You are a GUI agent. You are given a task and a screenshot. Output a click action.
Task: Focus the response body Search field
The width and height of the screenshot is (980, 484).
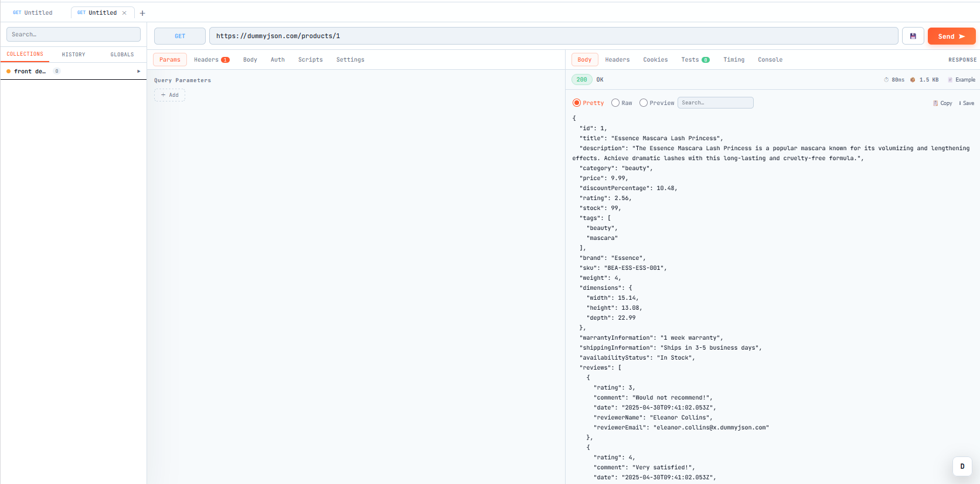pos(716,103)
